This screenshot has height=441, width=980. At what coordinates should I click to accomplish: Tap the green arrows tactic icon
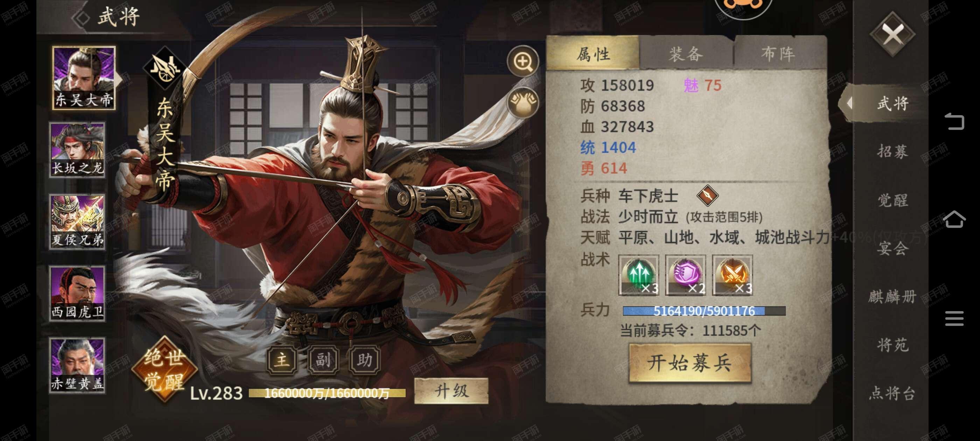point(639,275)
